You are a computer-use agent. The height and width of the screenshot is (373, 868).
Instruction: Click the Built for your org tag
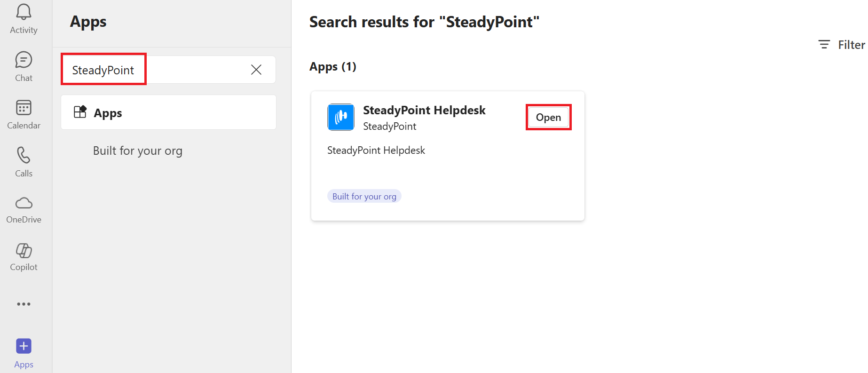[364, 196]
